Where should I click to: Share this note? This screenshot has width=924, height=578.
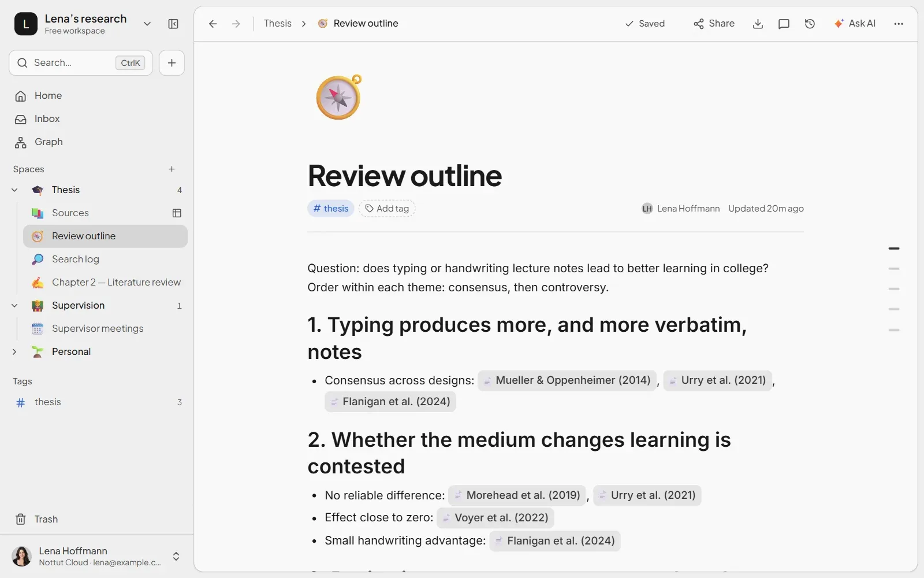pos(714,23)
